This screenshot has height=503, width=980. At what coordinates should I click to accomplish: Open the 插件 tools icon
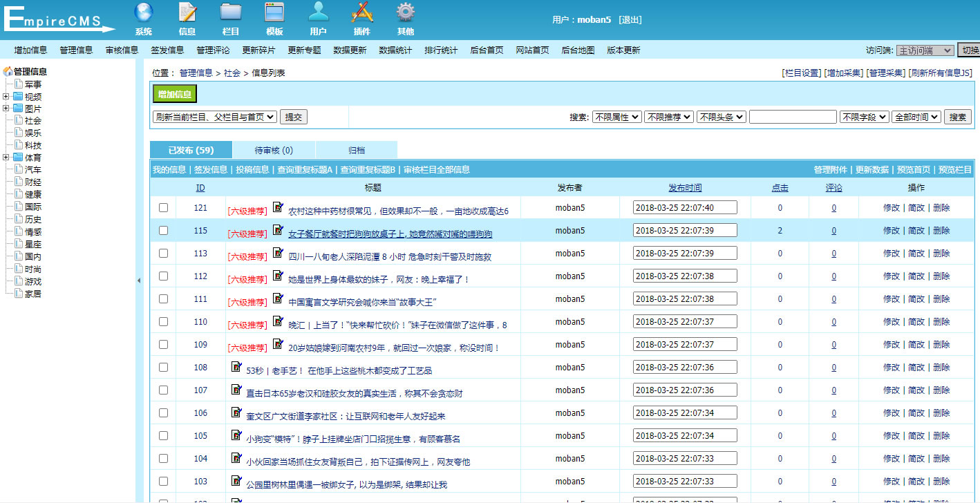pyautogui.click(x=362, y=12)
